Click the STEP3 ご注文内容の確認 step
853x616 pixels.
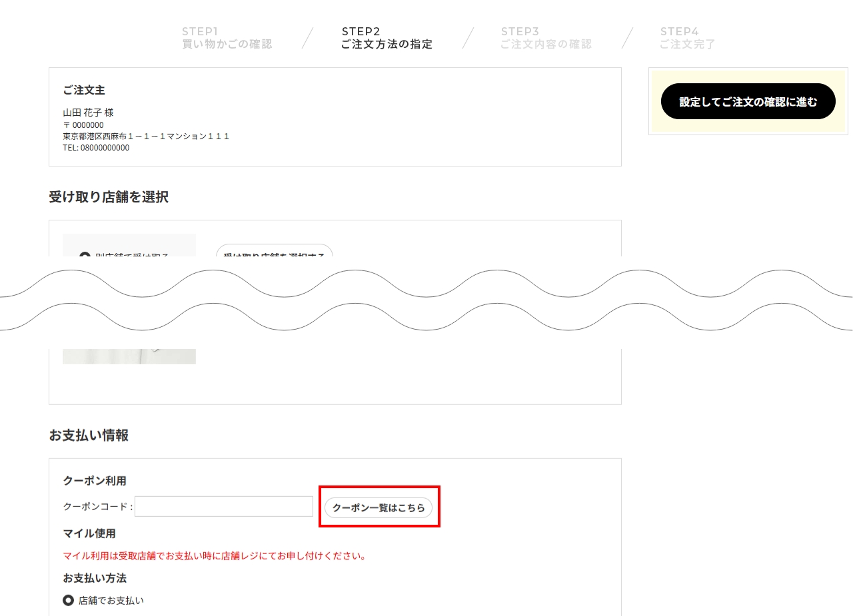pos(546,38)
